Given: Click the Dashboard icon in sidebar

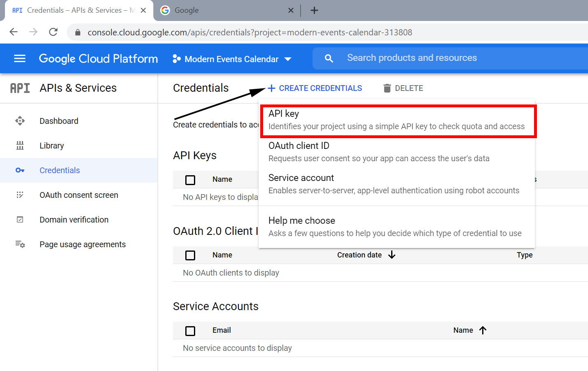Looking at the screenshot, I should coord(20,121).
